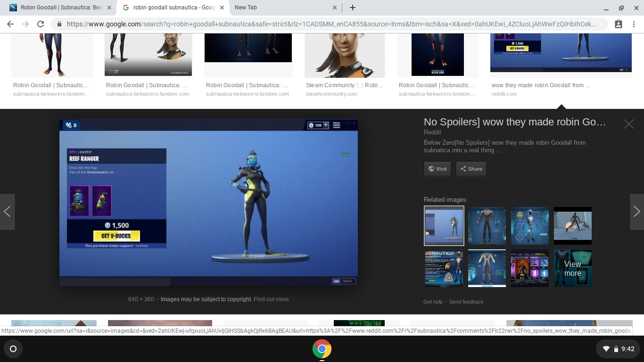Click the Wi-Fi icon in the tray
The width and height of the screenshot is (644, 362).
(606, 349)
